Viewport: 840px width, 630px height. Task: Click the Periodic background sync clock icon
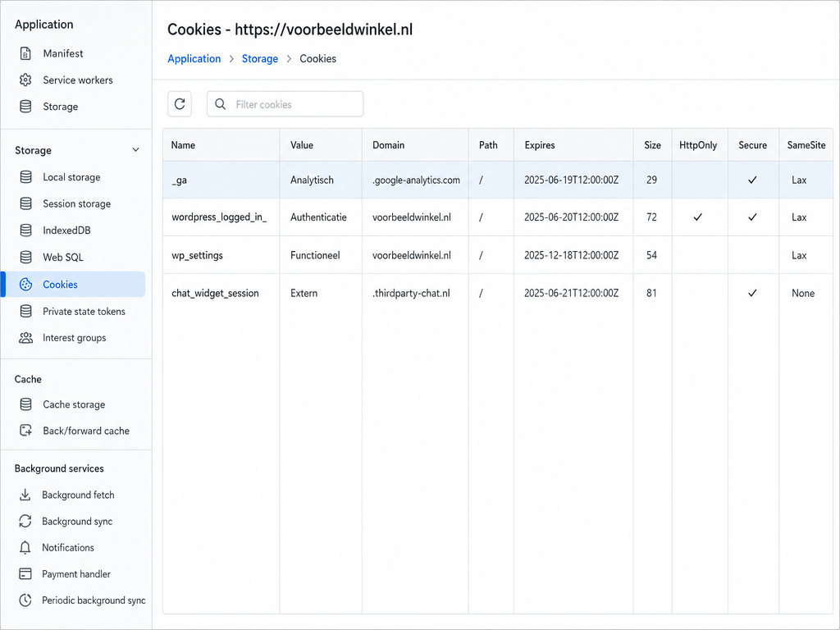25,600
